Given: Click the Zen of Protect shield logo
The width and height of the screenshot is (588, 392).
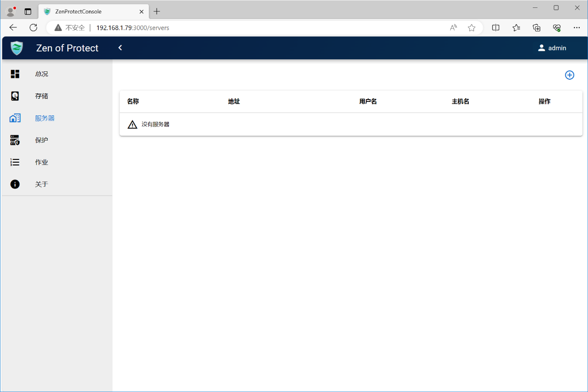Looking at the screenshot, I should click(x=17, y=48).
